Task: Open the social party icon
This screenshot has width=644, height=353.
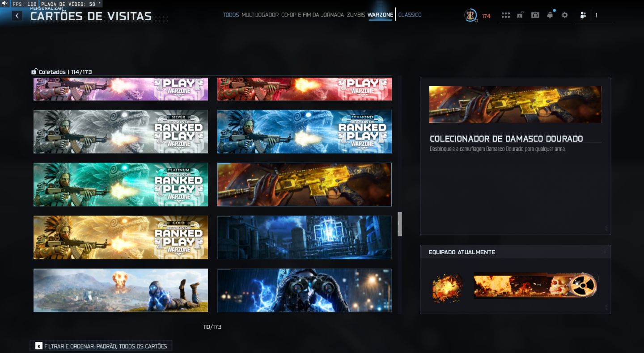Action: click(x=583, y=15)
